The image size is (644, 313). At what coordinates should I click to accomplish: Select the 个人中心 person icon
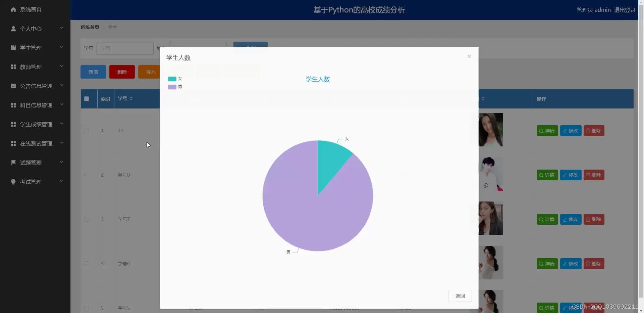pyautogui.click(x=13, y=29)
